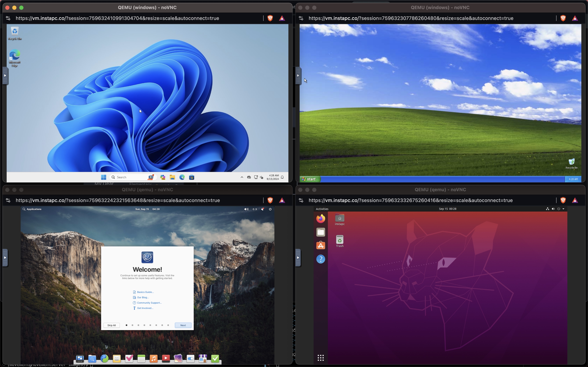
Task: Open AppCenter store icon in elementary dock
Action: [x=203, y=358]
